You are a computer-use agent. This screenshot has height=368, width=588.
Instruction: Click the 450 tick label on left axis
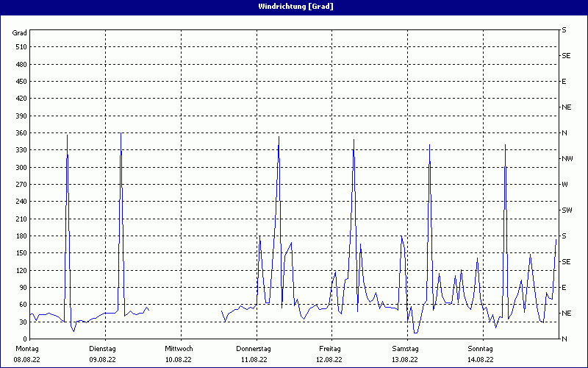pos(20,82)
